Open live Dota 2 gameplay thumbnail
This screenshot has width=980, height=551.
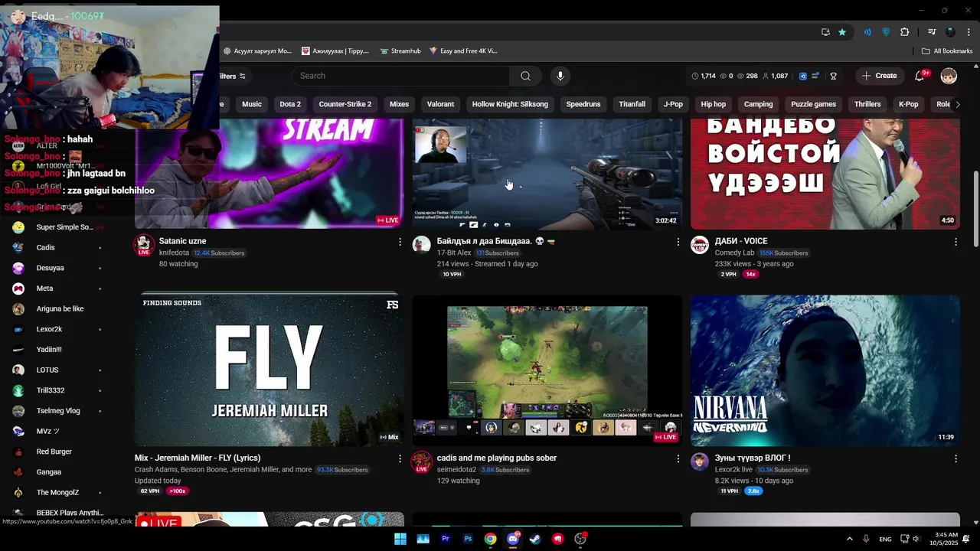pos(547,370)
